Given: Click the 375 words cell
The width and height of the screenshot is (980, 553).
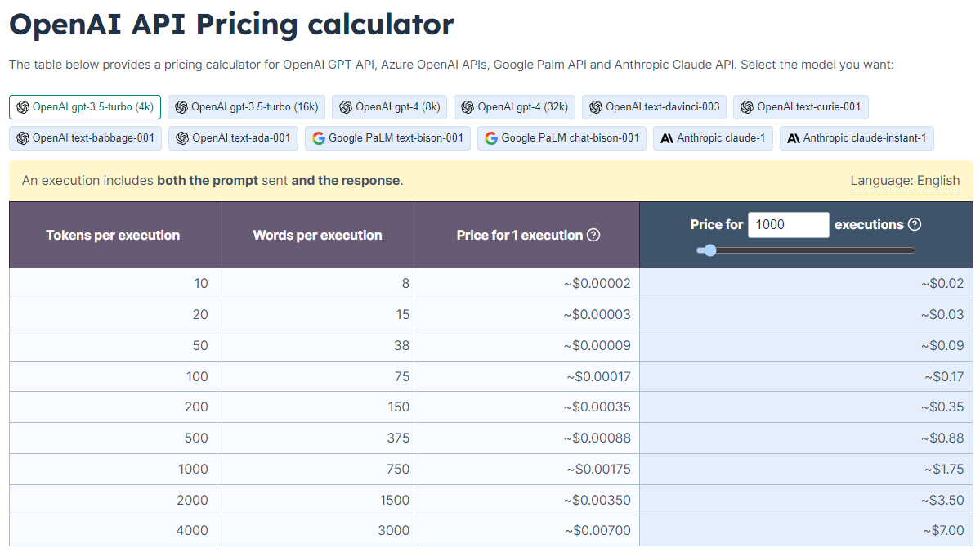Looking at the screenshot, I should [317, 438].
